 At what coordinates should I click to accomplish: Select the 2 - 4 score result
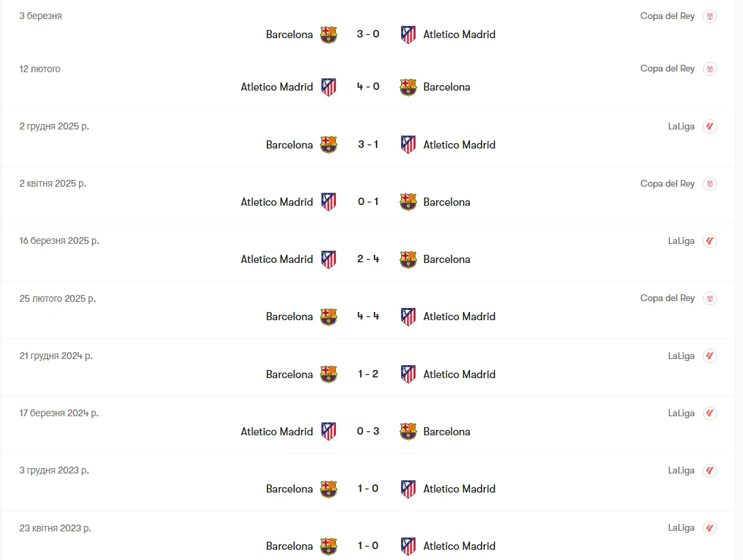pyautogui.click(x=368, y=260)
